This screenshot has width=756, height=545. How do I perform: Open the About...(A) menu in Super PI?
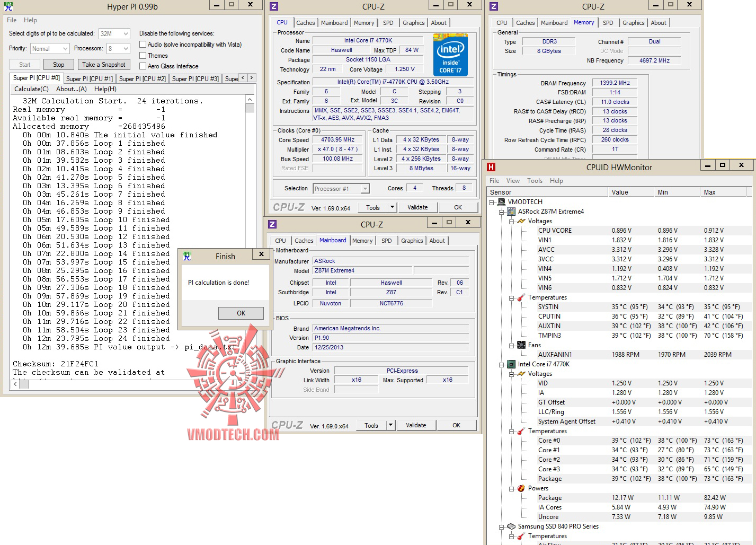pyautogui.click(x=72, y=89)
